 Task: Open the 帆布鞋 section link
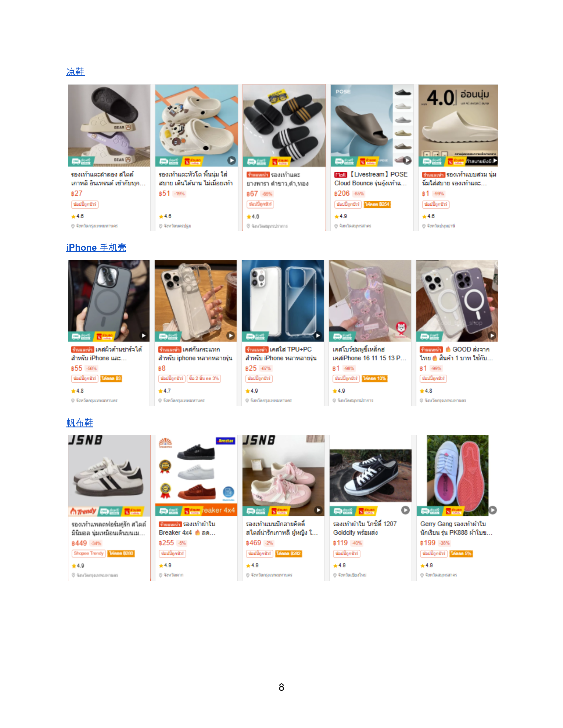click(x=79, y=423)
